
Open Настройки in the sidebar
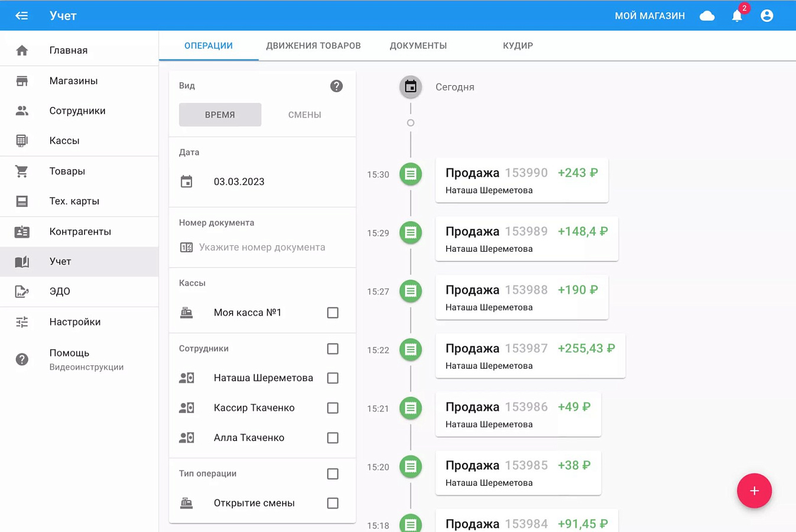(x=79, y=322)
